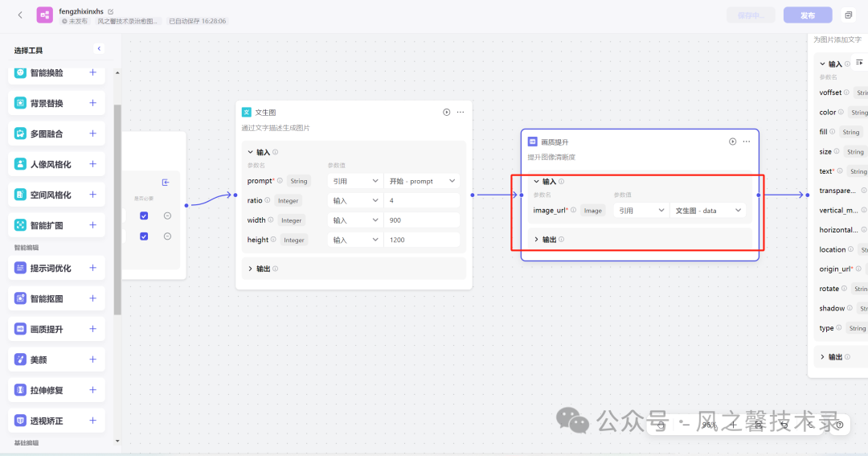Click the 发布 publish button
The height and width of the screenshot is (456, 868).
808,15
